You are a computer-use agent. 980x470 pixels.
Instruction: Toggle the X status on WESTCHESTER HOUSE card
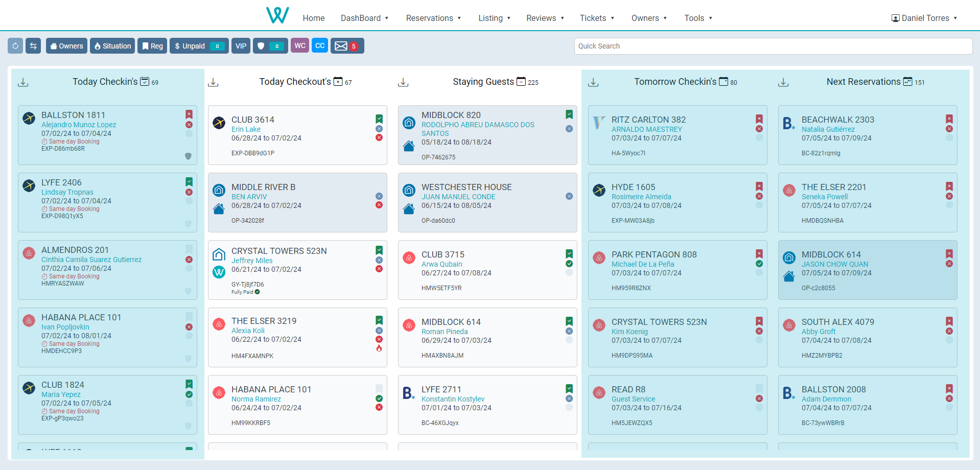(569, 196)
